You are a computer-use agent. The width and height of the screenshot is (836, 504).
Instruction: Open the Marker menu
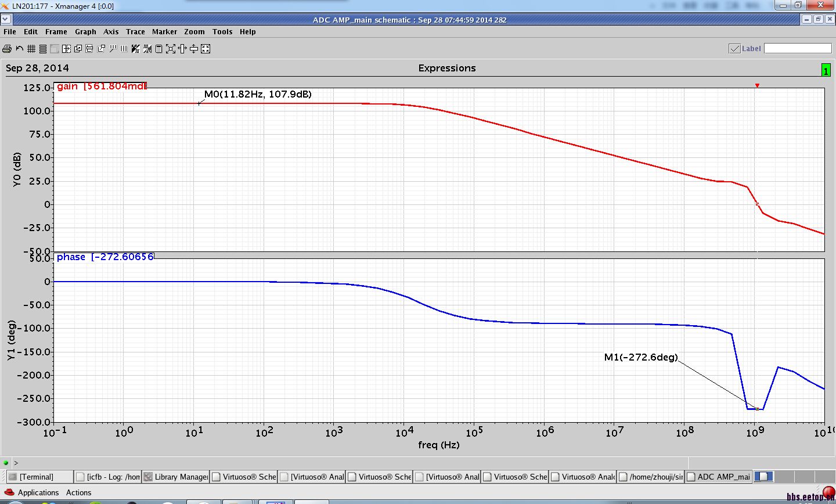click(164, 32)
